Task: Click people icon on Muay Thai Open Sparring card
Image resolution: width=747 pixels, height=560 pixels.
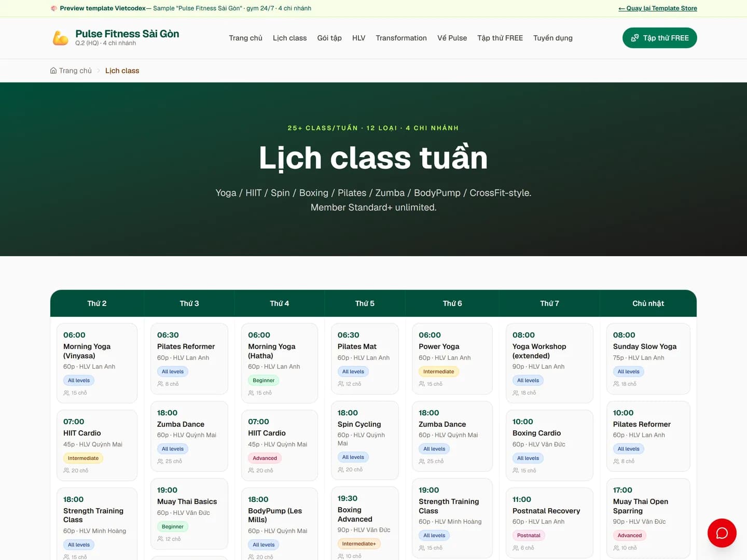Action: 616,548
